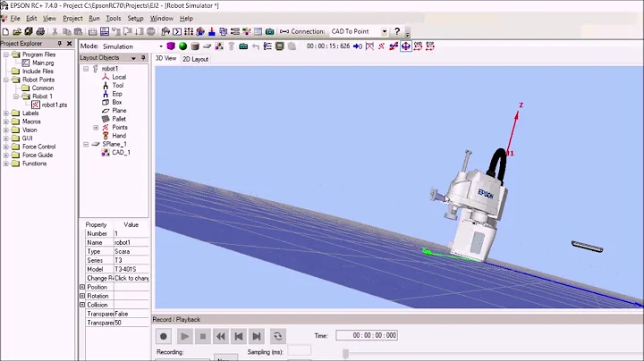The width and height of the screenshot is (644, 361).
Task: Expand the Rotation property
Action: 82,296
